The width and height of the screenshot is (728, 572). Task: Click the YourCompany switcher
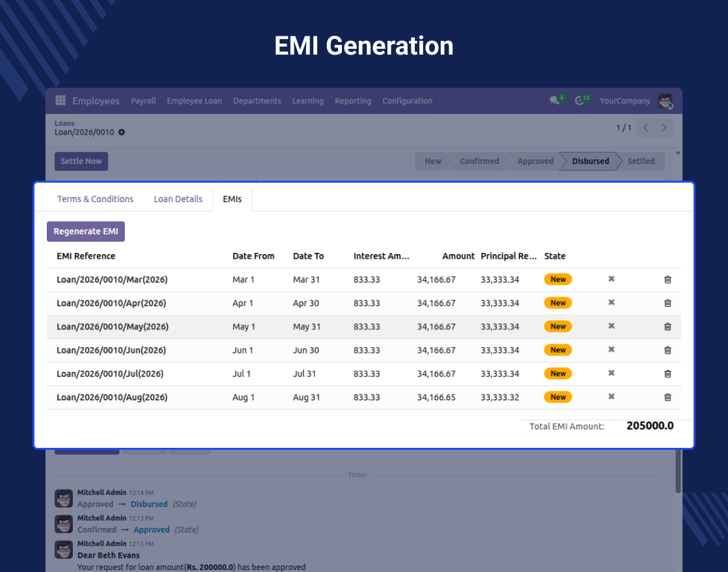coord(625,101)
